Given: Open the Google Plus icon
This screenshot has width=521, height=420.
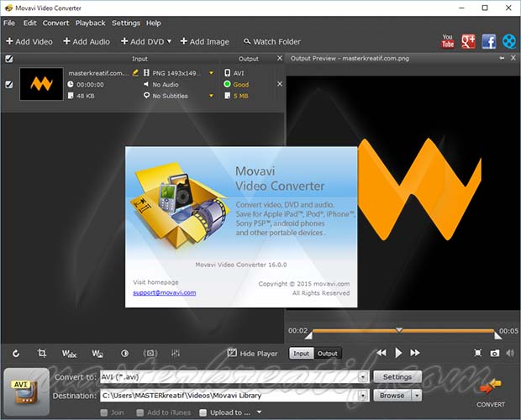Looking at the screenshot, I should (469, 41).
